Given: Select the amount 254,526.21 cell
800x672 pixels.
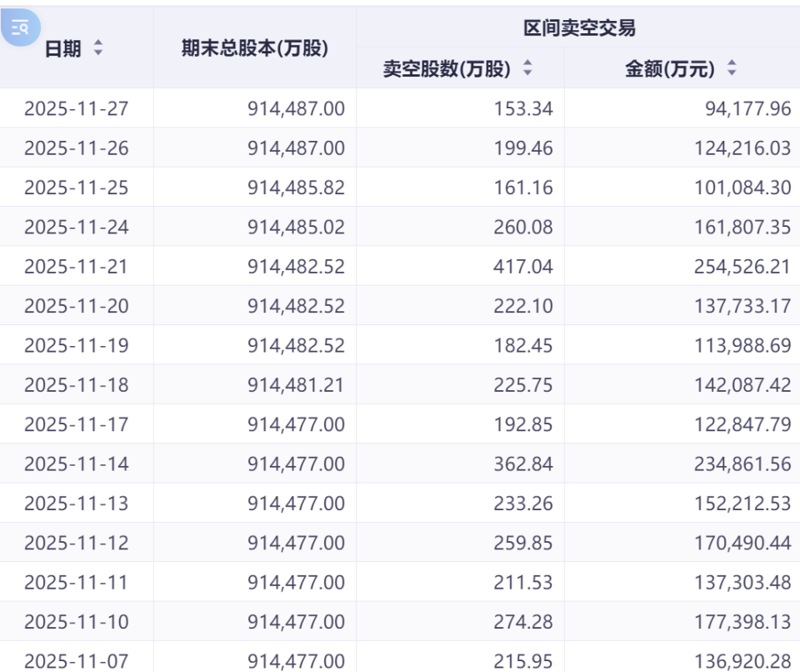Looking at the screenshot, I should click(742, 266).
